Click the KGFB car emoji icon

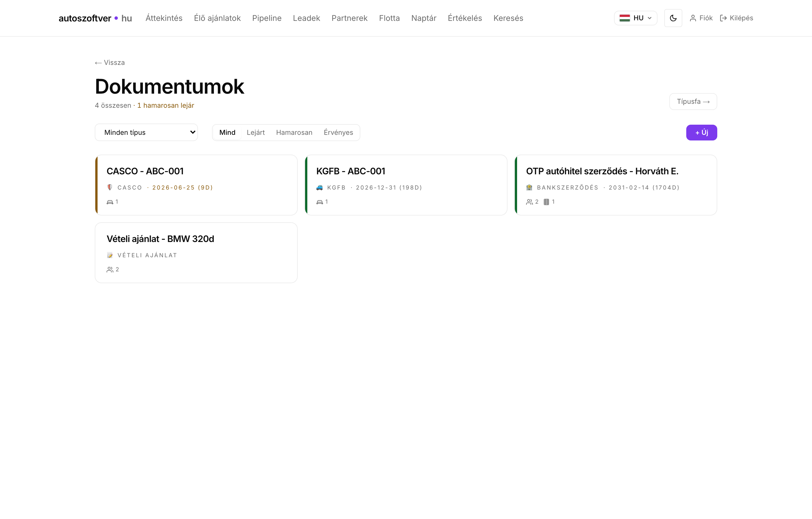(320, 187)
